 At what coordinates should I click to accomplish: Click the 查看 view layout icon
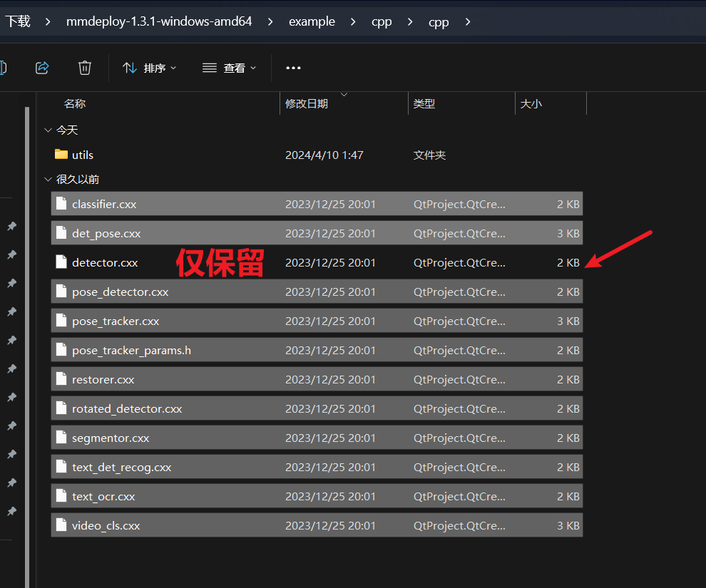(208, 68)
